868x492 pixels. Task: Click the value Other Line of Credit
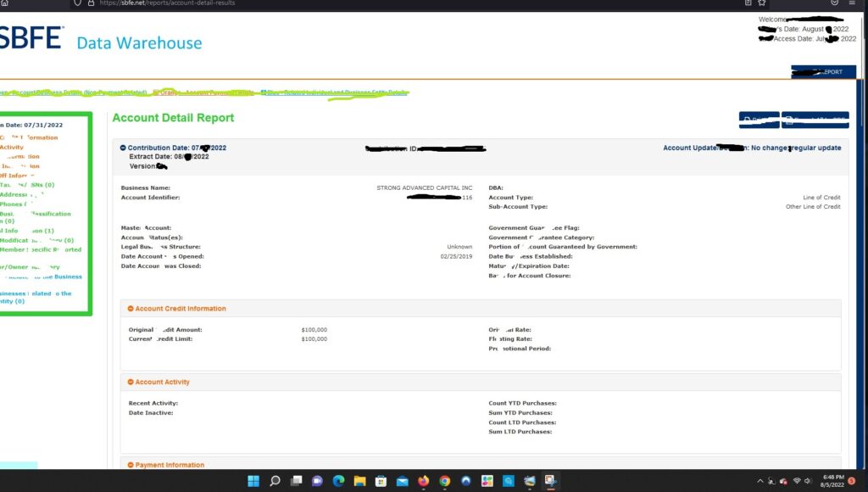[813, 207]
